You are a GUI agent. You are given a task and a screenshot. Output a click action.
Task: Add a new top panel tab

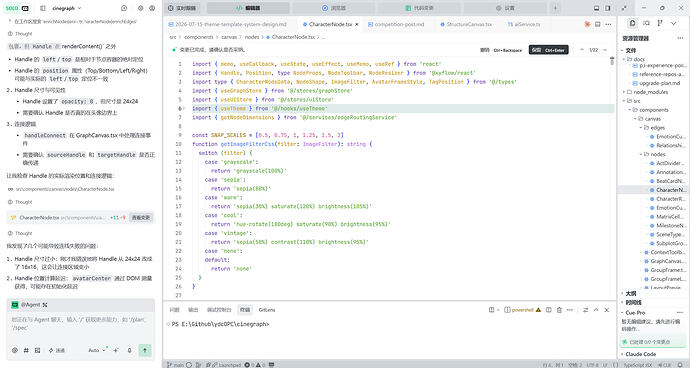555,8
